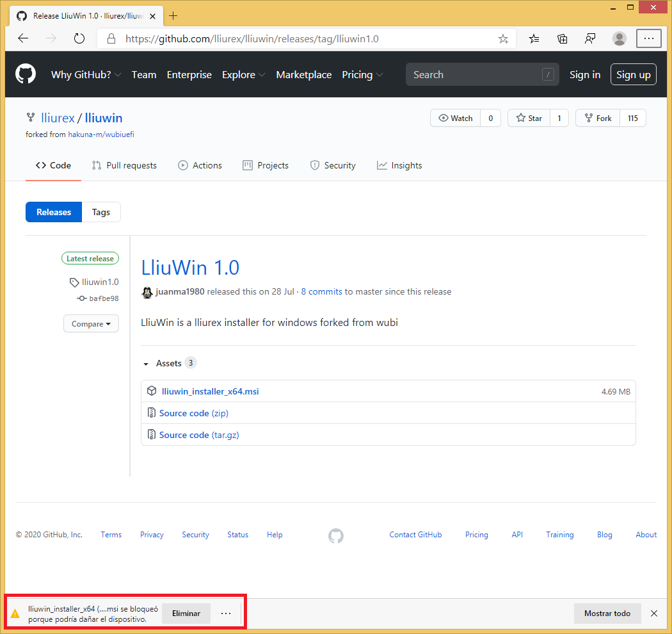Open the browser profile avatar icon

[x=619, y=38]
